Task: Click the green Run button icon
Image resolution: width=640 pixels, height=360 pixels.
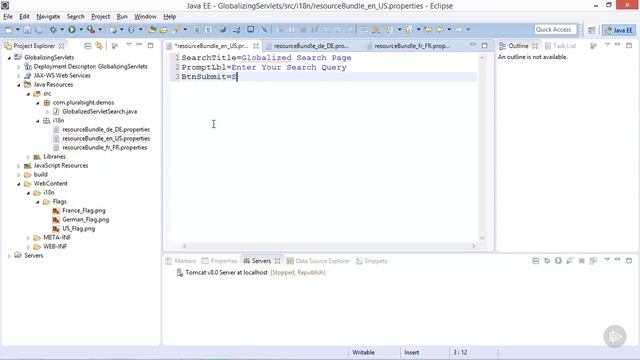Action: click(x=72, y=29)
